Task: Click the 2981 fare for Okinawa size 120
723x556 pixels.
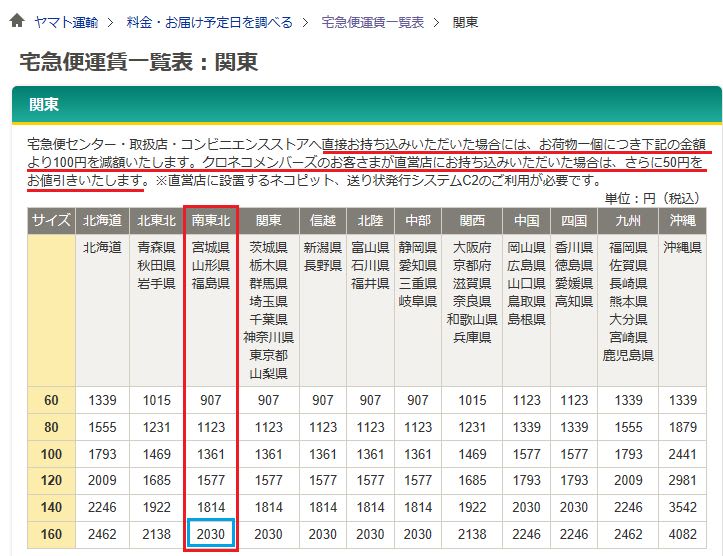Action: coord(683,480)
